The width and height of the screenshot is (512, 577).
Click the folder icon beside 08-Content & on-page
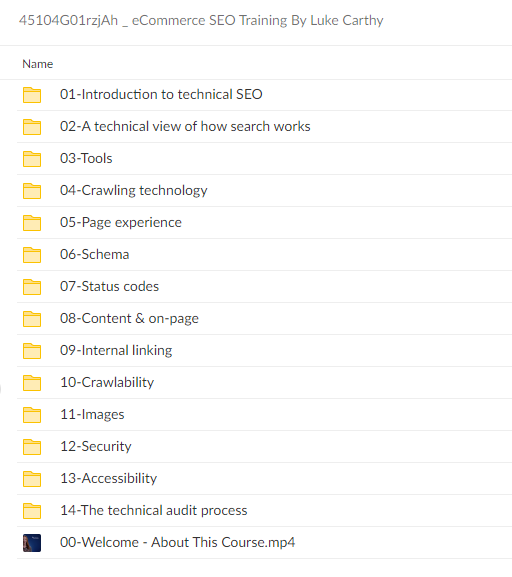(x=32, y=319)
